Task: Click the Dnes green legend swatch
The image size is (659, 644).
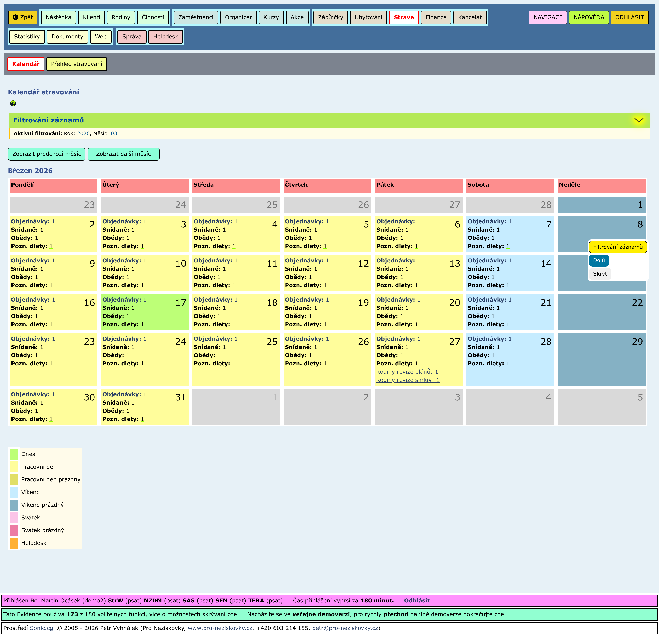Action: (14, 454)
